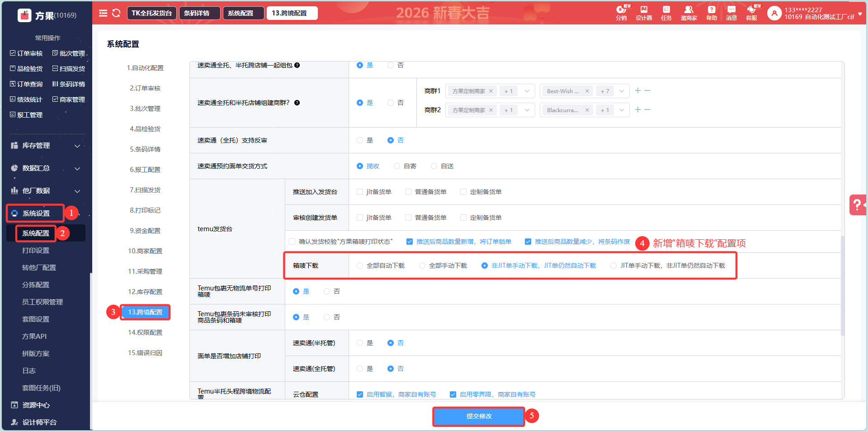Screen dimensions: 868x432
Task: Expand the 数据汇总 sidebar menu
Action: point(45,168)
